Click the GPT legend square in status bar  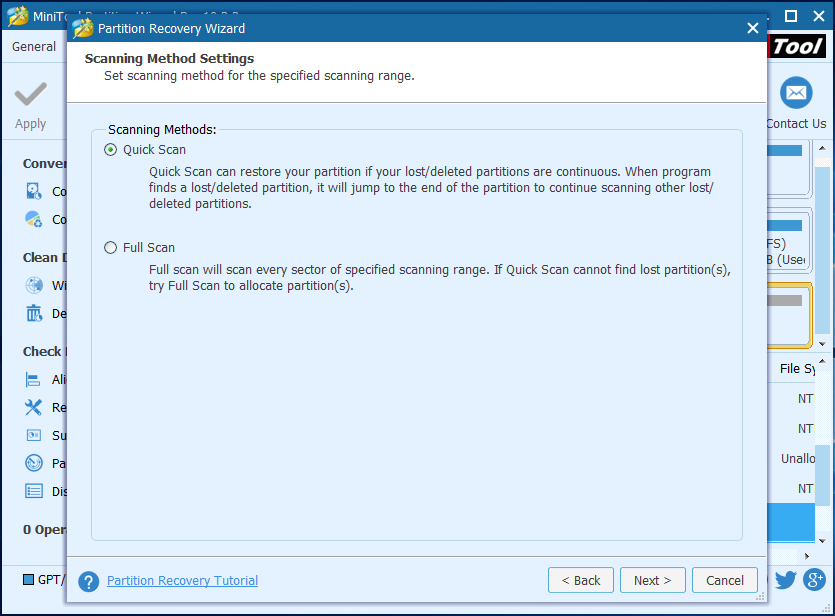[28, 579]
